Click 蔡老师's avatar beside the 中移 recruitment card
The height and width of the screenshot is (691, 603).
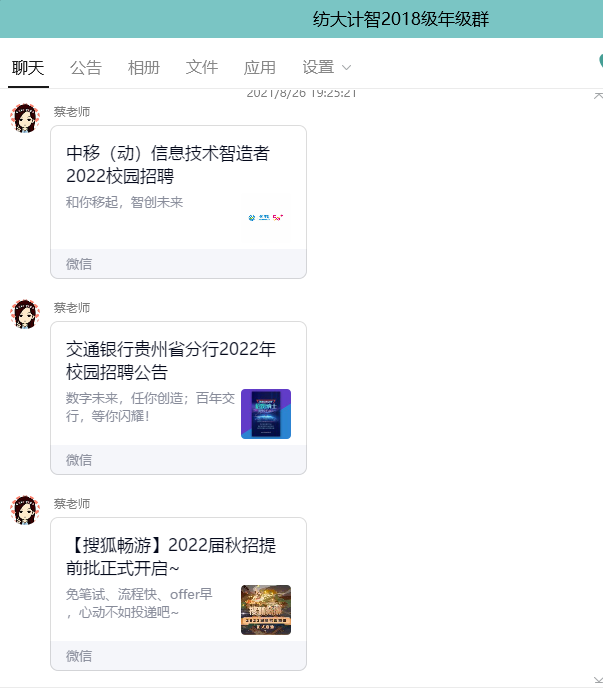(x=25, y=118)
